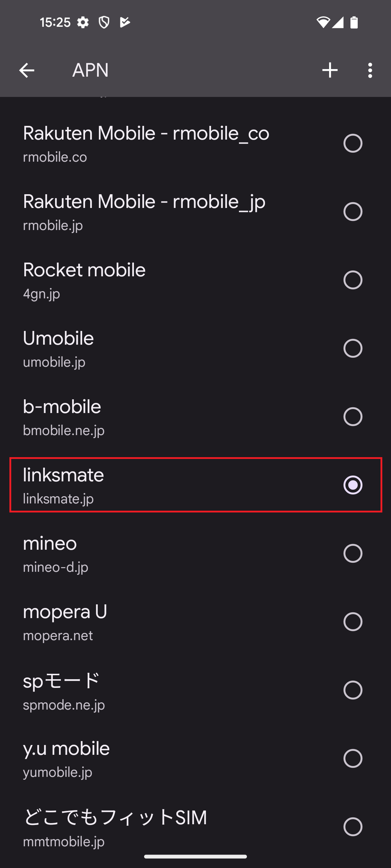Open Rakuten Mobile rmobile_jp APN entry

(145, 212)
